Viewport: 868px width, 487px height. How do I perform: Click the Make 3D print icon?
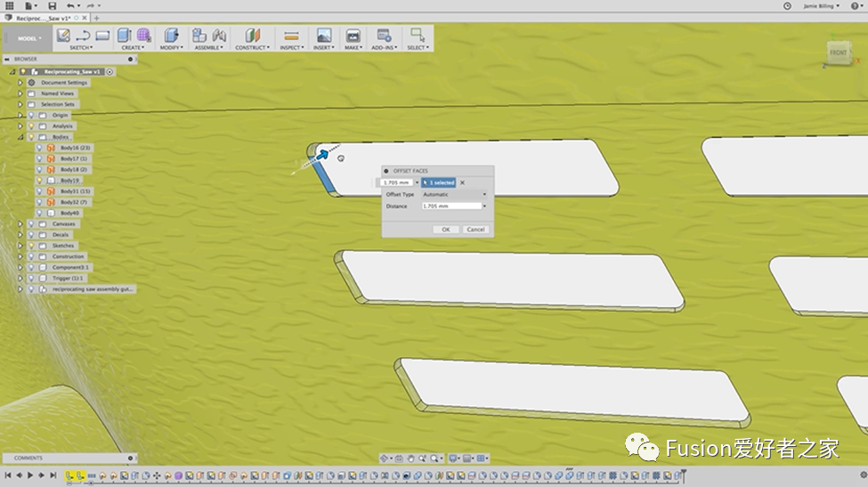(x=353, y=36)
